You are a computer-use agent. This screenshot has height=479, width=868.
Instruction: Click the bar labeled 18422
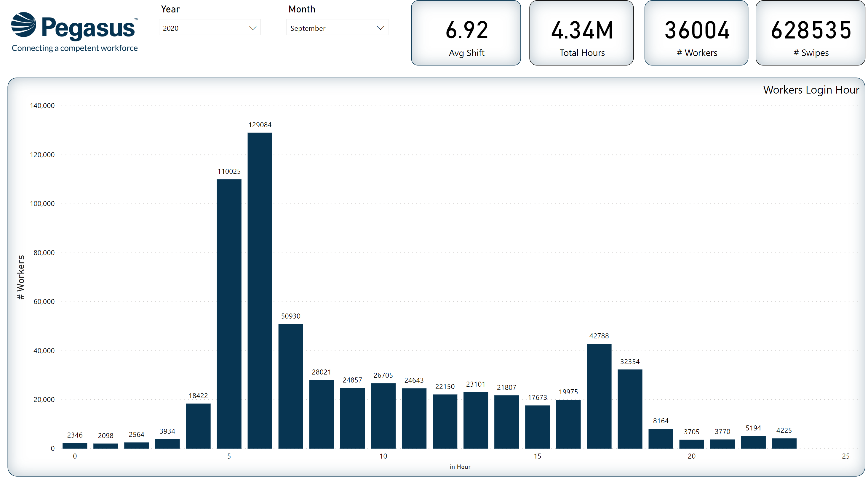click(198, 425)
